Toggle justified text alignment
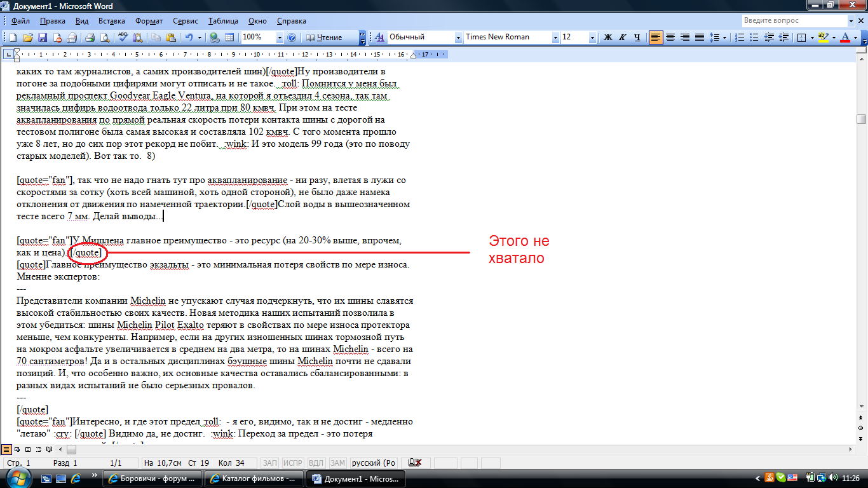 [x=699, y=37]
